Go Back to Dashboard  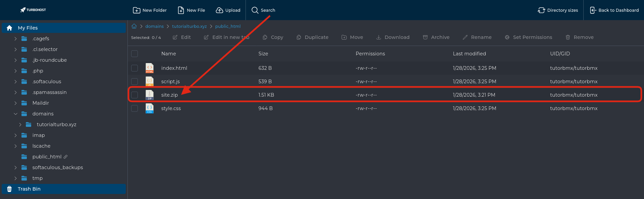[x=614, y=10]
